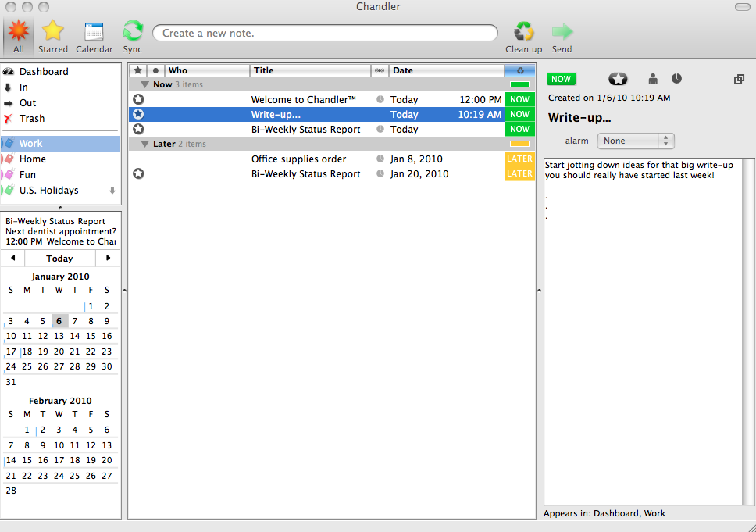Collapse the Later section
The image size is (756, 532).
pos(144,145)
